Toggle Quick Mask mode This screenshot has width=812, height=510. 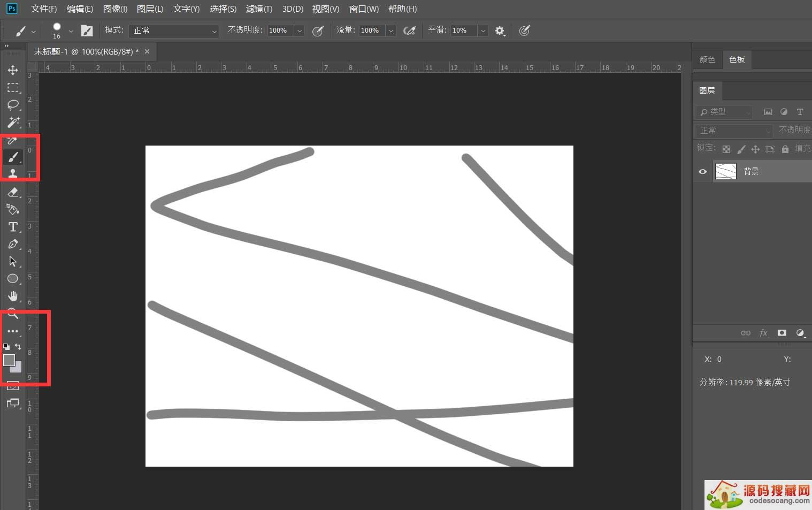(x=13, y=385)
